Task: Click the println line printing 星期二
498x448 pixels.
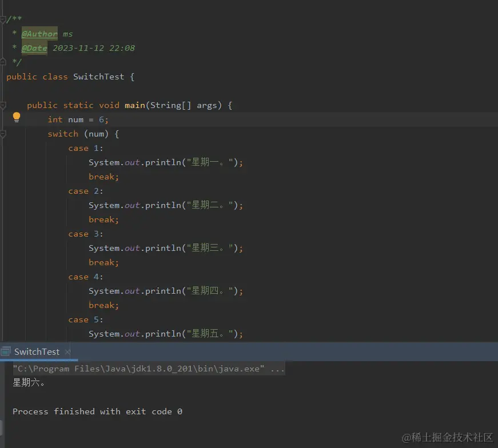Action: (x=166, y=205)
